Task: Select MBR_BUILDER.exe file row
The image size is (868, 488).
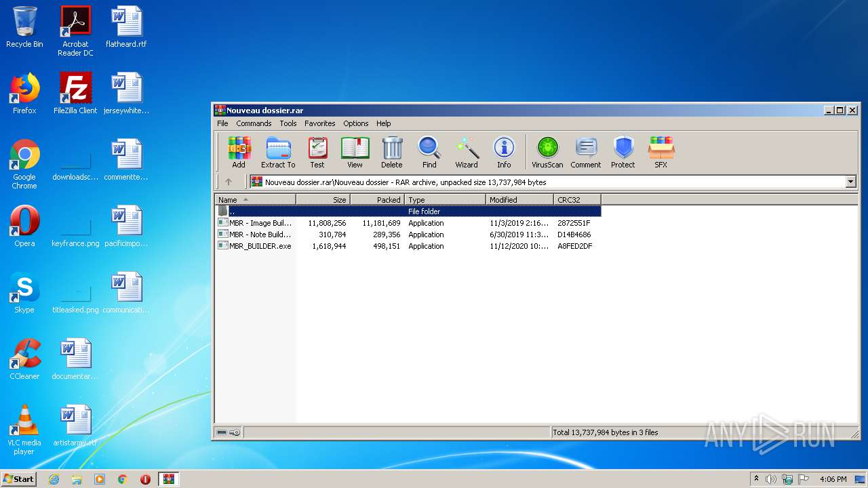Action: pyautogui.click(x=408, y=246)
